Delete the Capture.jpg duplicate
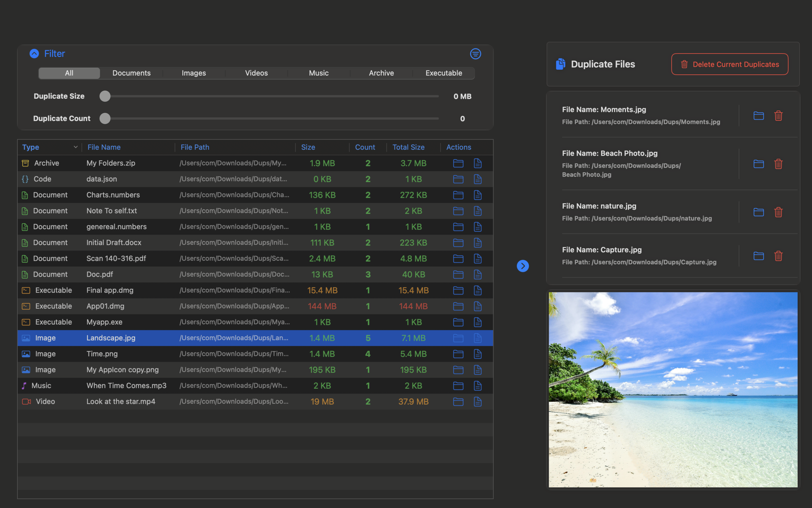 pos(778,256)
